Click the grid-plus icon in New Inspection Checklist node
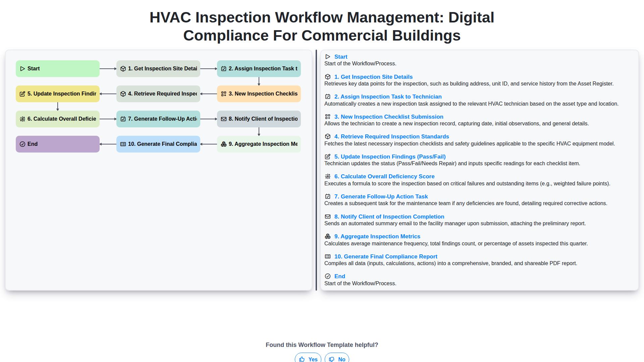Image resolution: width=644 pixels, height=362 pixels. coord(224,94)
